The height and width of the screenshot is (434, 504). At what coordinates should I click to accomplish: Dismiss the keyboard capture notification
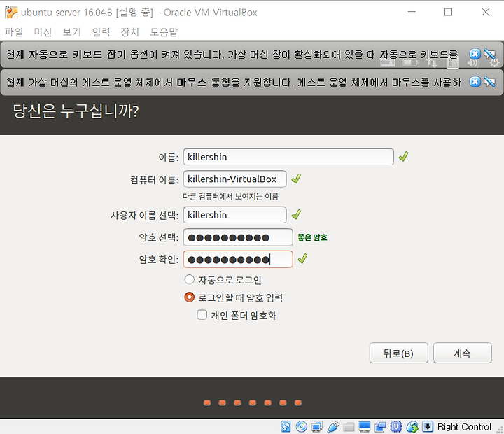pos(475,54)
